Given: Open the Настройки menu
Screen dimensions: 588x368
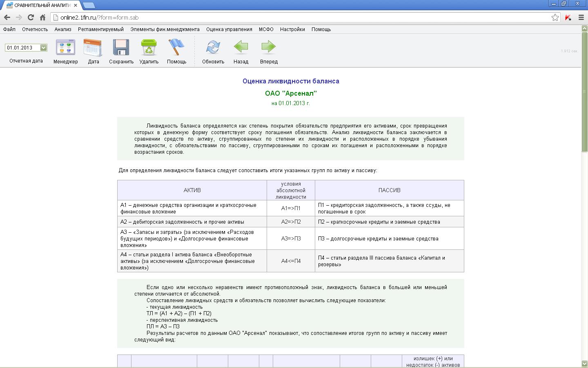Looking at the screenshot, I should click(292, 29).
